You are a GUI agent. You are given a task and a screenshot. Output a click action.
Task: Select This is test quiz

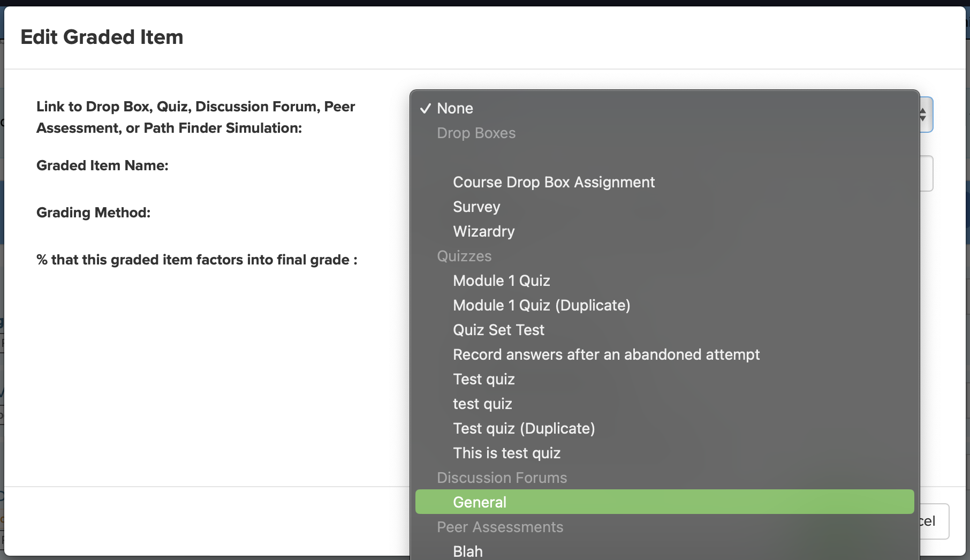(664, 453)
